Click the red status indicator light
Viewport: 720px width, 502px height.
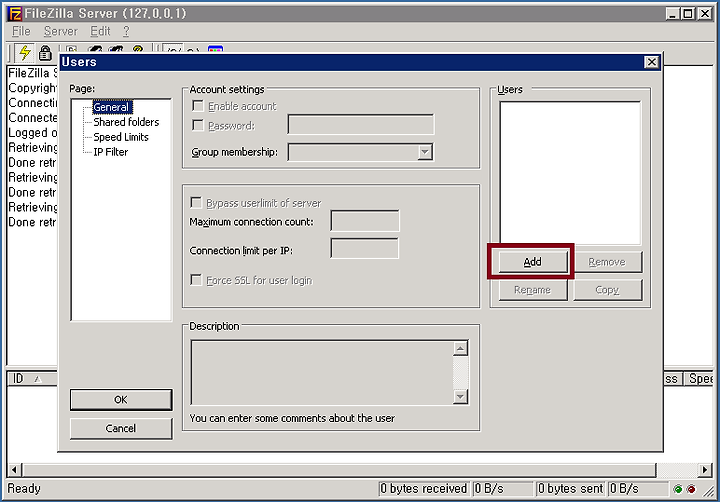click(x=691, y=489)
